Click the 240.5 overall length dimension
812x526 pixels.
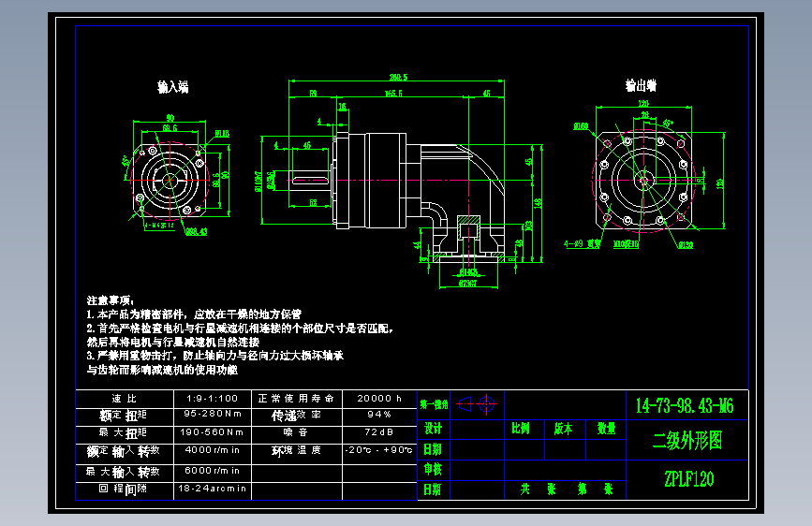[399, 77]
